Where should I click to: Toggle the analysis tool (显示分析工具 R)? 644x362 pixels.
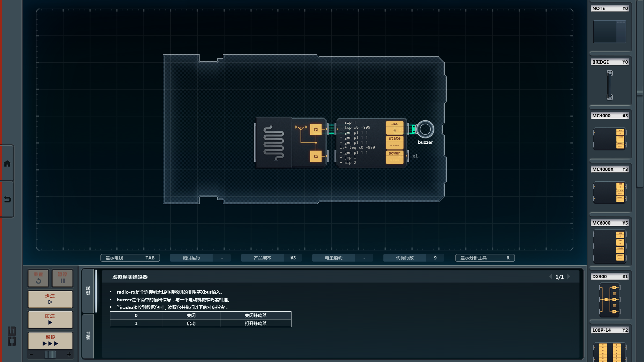pos(485,258)
